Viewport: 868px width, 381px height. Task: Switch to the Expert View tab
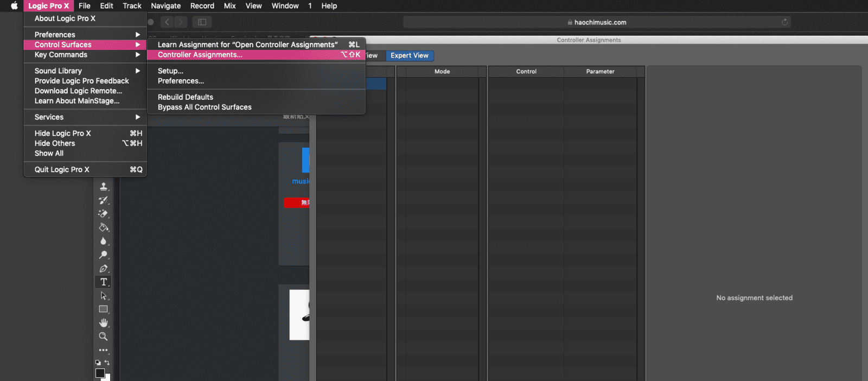pos(410,56)
